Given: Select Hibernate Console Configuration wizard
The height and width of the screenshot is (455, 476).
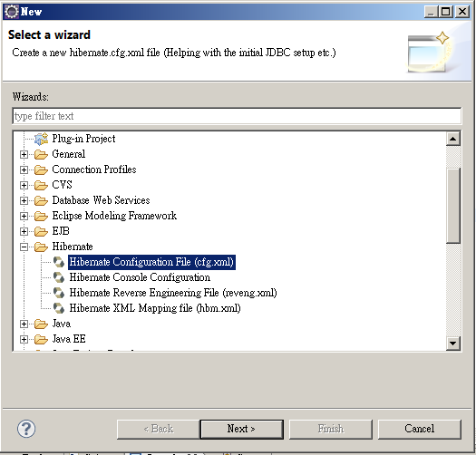Looking at the screenshot, I should pyautogui.click(x=140, y=277).
